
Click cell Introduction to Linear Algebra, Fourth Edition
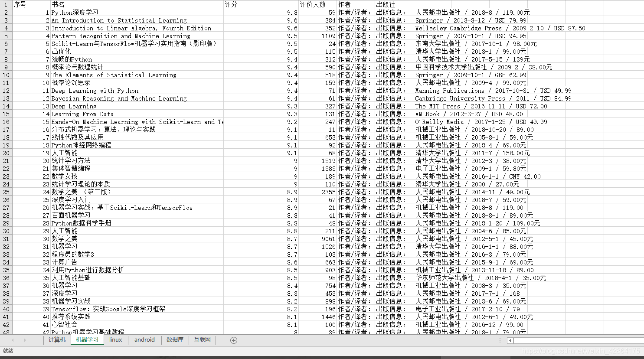click(x=137, y=28)
